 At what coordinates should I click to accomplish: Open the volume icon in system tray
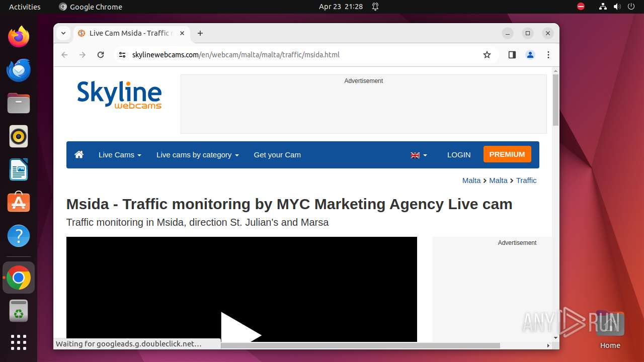pos(617,7)
